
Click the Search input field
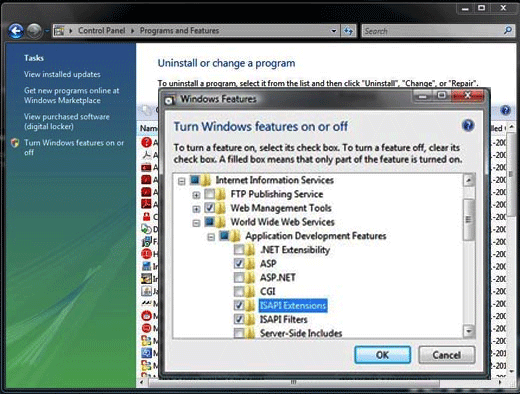(x=433, y=31)
